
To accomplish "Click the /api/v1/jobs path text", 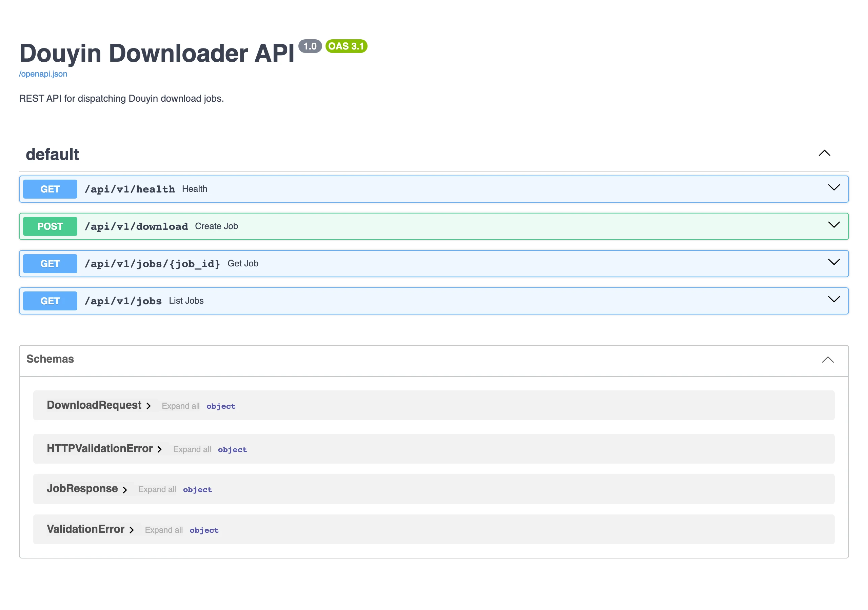I will 123,301.
